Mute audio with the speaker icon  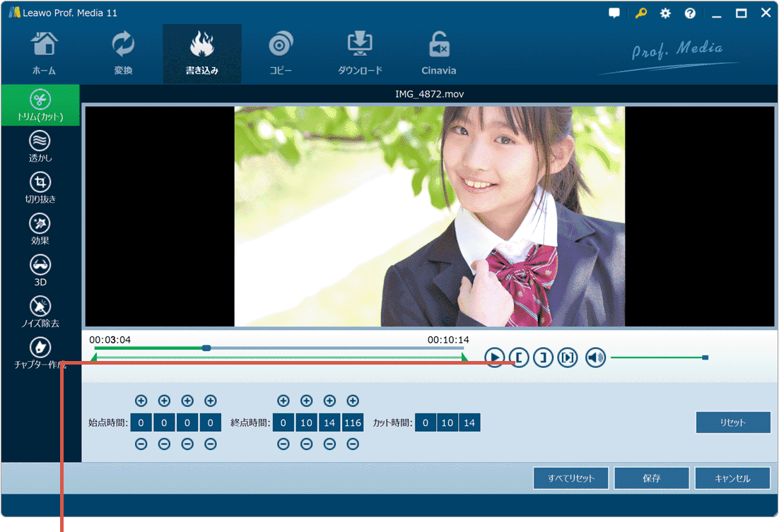click(x=595, y=358)
